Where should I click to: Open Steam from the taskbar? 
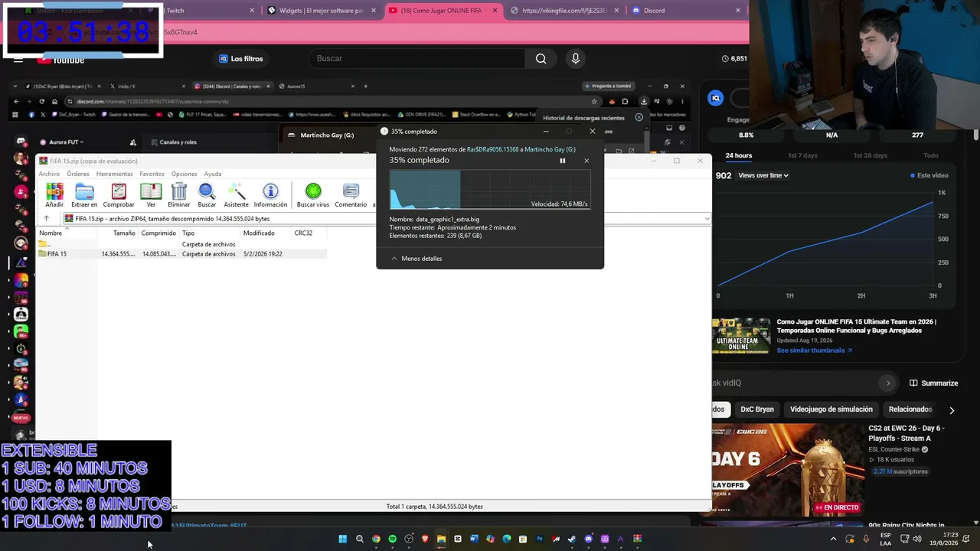572,539
